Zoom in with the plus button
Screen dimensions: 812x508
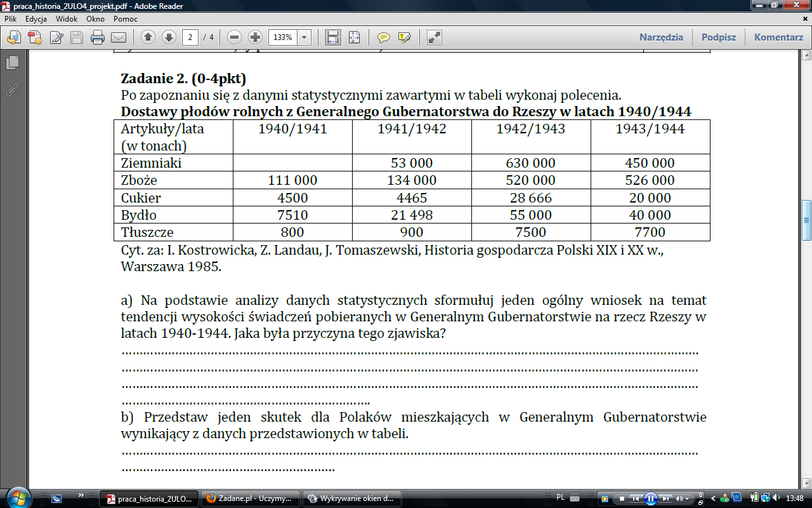(x=255, y=37)
